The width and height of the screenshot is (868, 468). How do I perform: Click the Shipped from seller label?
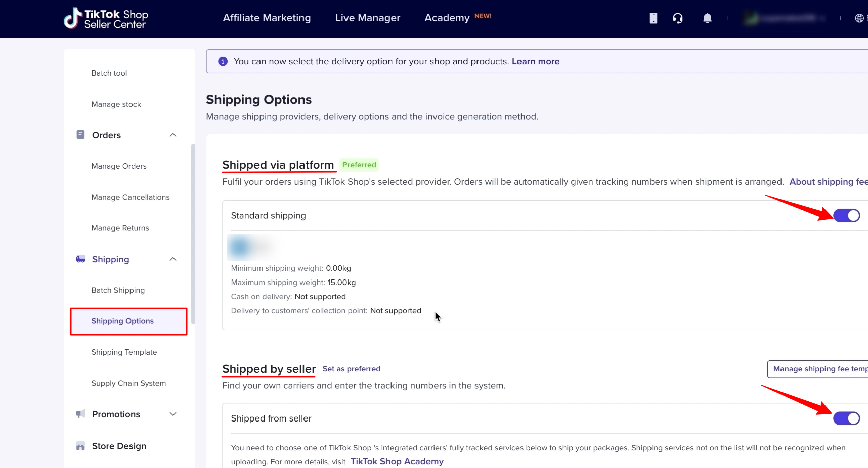(x=271, y=418)
